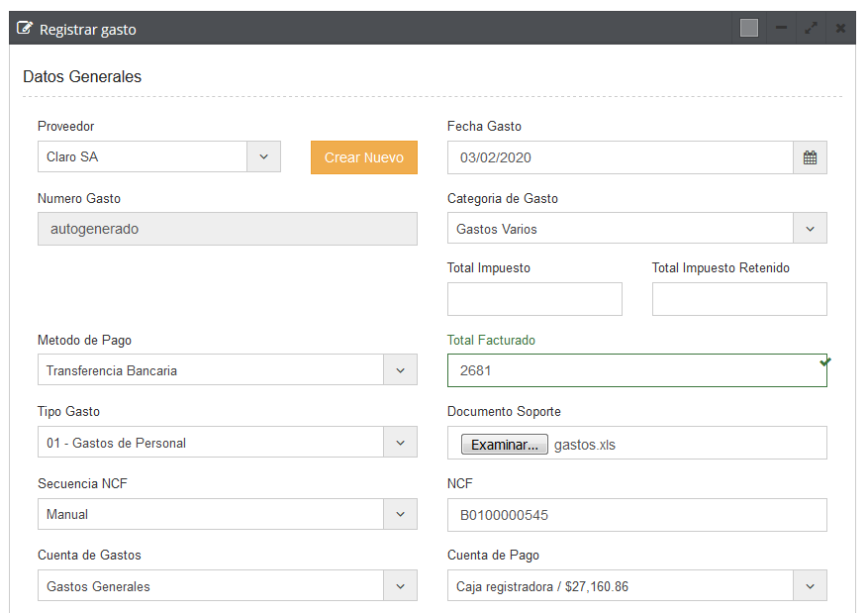Viewport: 868px width, 613px height.
Task: Click the gray square icon in title bar
Action: pyautogui.click(x=749, y=29)
